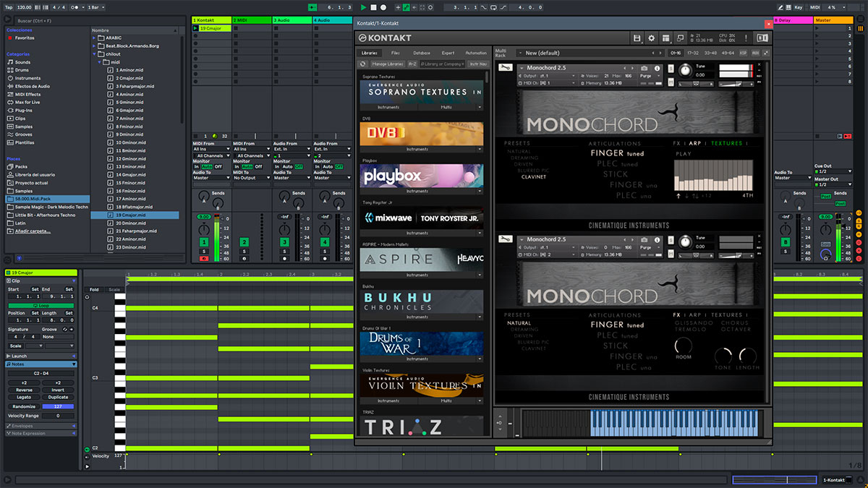The image size is (868, 488).
Task: Open the Grooves browser category
Action: pos(23,134)
